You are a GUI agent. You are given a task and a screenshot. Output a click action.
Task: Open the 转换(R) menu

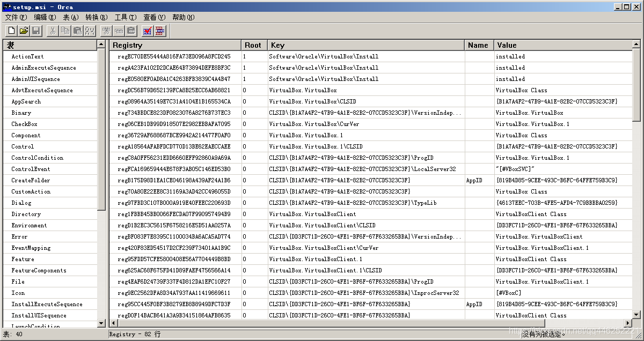[97, 17]
